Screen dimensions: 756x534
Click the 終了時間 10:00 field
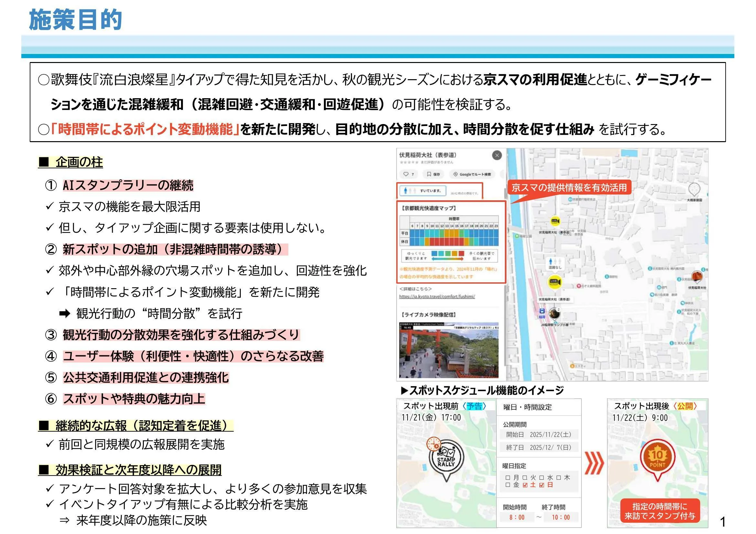[x=561, y=517]
